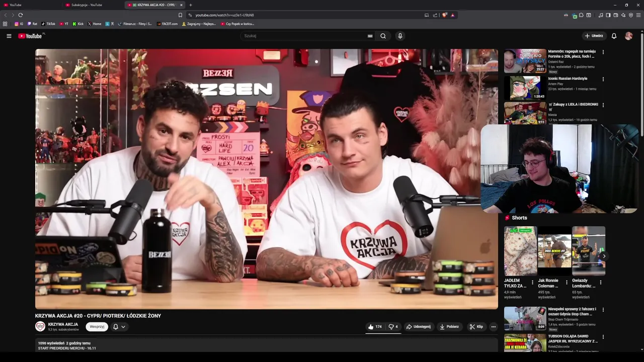
Task: Open options for Niewpełni sprawny 2 fałszerz video
Action: pyautogui.click(x=603, y=310)
